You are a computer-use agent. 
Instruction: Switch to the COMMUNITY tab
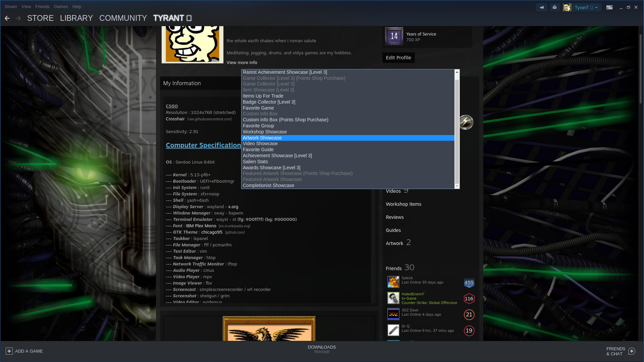click(x=123, y=18)
